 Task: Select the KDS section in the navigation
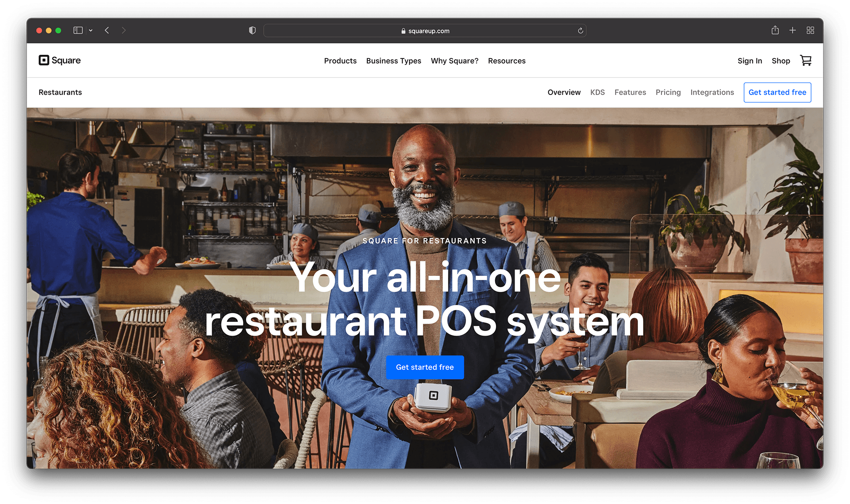[x=598, y=92]
